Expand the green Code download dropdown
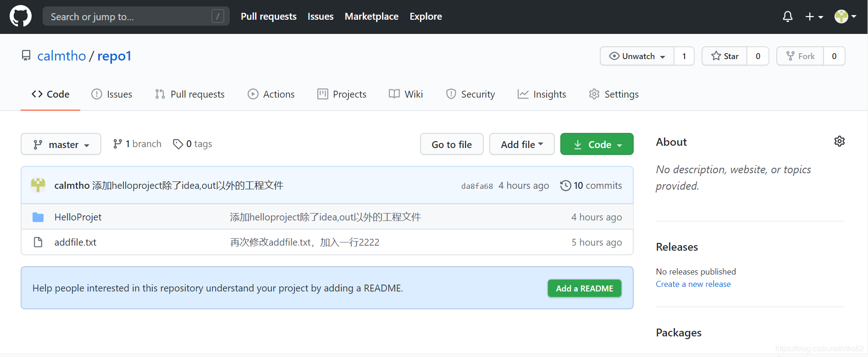868x357 pixels. pos(597,144)
